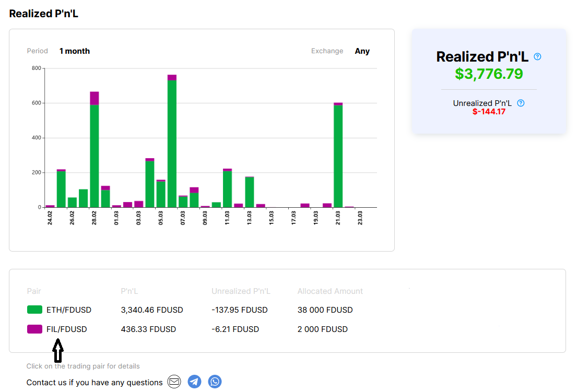Open ETH/FDUSD trading pair details
This screenshot has height=392, width=577.
(x=69, y=310)
